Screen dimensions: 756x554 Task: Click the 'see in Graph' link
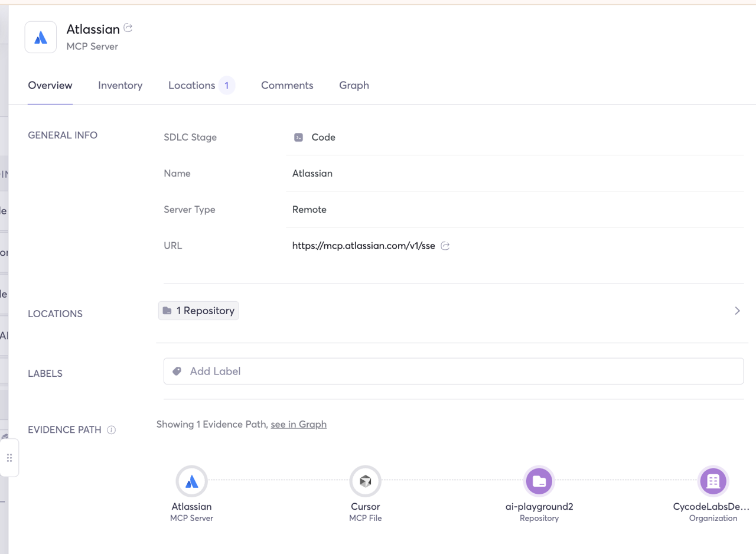(298, 424)
